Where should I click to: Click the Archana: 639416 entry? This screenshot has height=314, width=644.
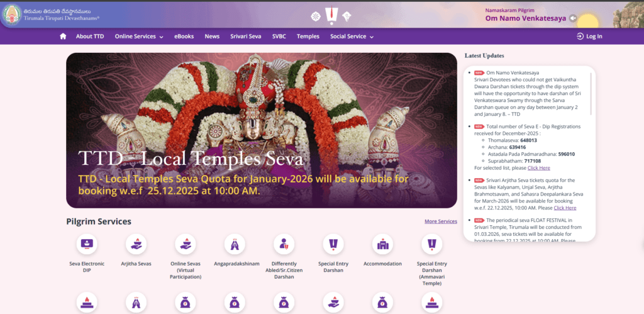pyautogui.click(x=506, y=147)
